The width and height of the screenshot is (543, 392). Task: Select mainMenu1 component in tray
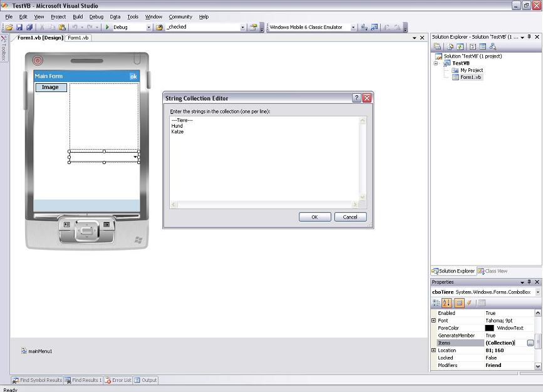[37, 351]
